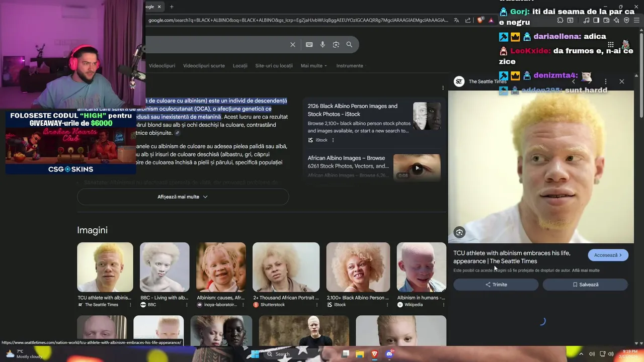Image resolution: width=644 pixels, height=362 pixels.
Task: Click the translate page icon in address bar
Action: 456,20
